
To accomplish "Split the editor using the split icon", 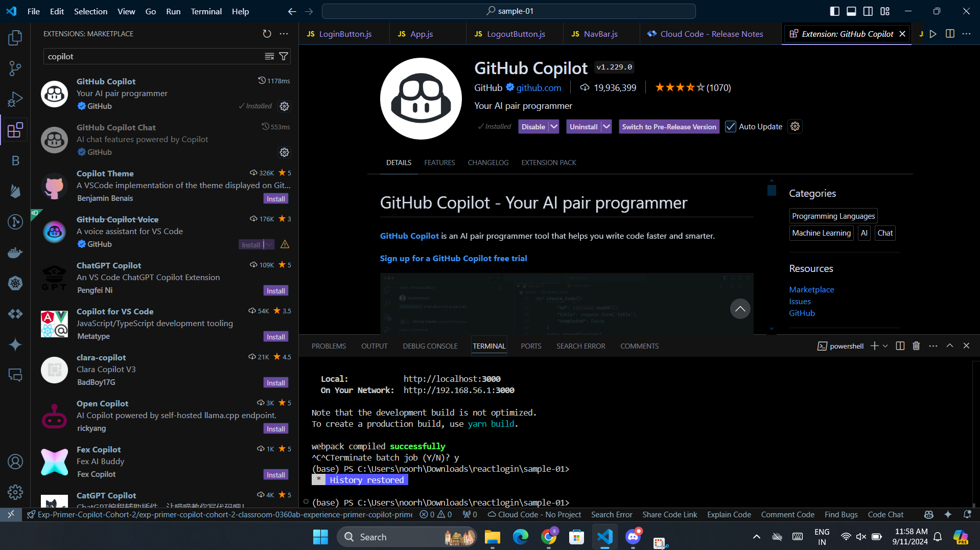I will pyautogui.click(x=950, y=34).
